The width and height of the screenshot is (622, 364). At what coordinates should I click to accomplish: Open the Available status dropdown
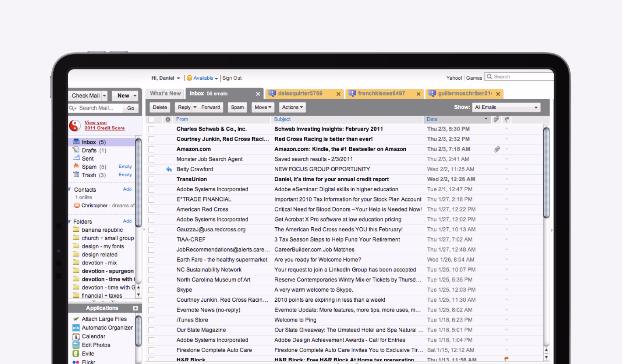216,78
